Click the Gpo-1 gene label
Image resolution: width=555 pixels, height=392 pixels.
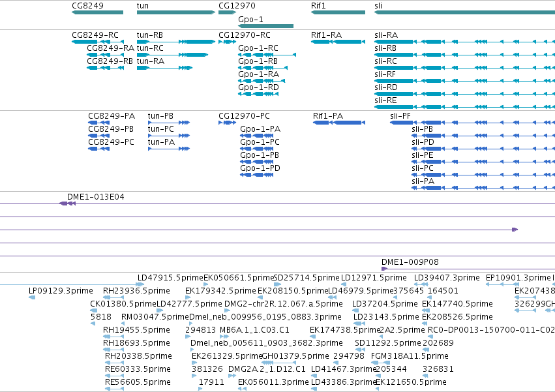pyautogui.click(x=250, y=19)
